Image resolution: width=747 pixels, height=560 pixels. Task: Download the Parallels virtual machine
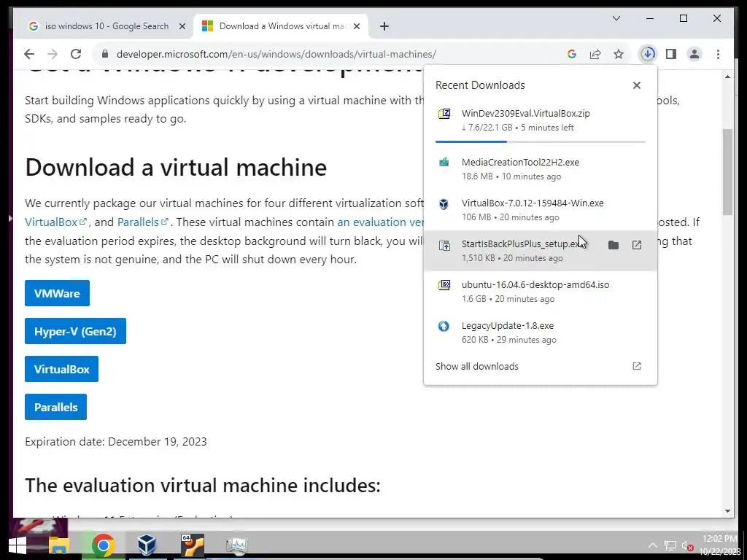tap(55, 407)
